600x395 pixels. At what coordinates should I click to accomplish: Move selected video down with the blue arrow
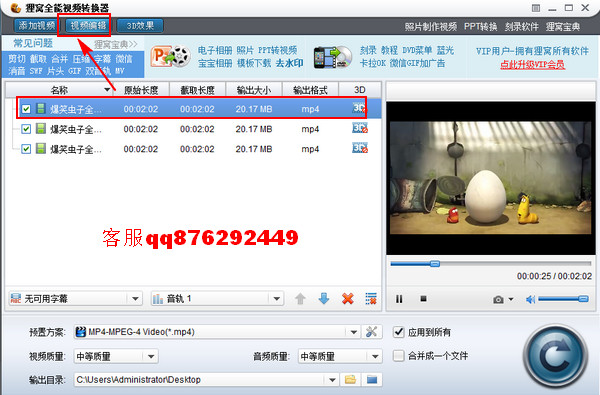(x=324, y=299)
